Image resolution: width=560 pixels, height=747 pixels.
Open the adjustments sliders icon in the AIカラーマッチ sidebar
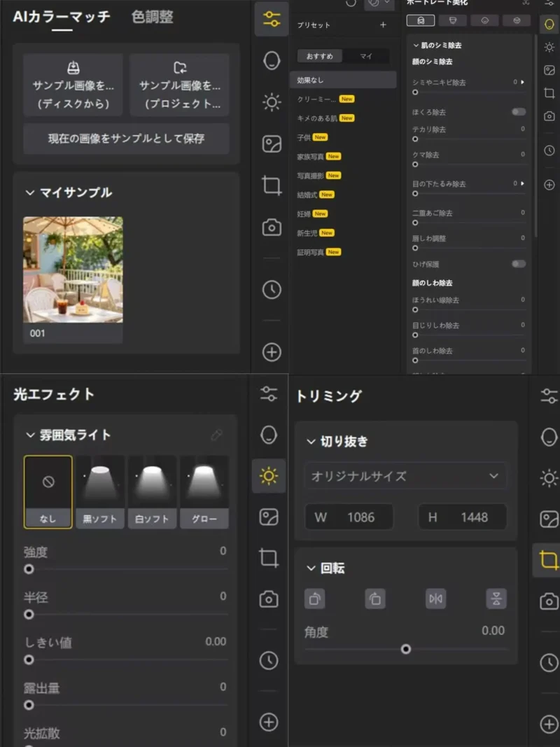pos(272,20)
